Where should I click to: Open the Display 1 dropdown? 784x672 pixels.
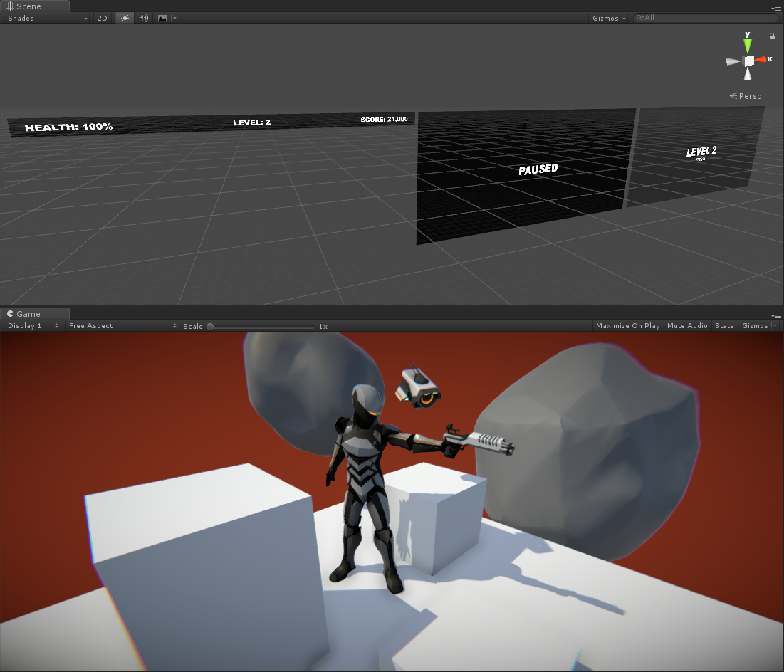33,325
